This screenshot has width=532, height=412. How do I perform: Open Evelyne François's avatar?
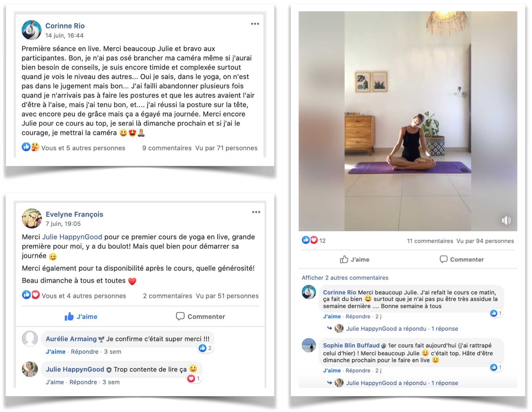pyautogui.click(x=32, y=218)
